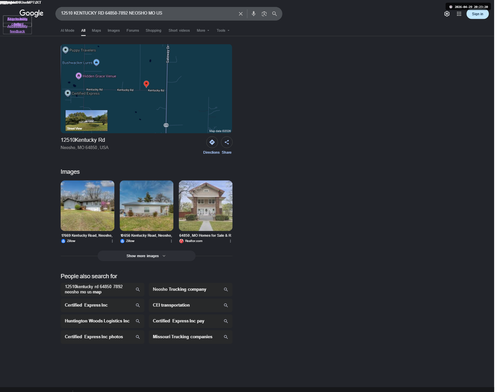Sign in to a Google account
Viewport: 500px width, 392px height.
tap(477, 14)
